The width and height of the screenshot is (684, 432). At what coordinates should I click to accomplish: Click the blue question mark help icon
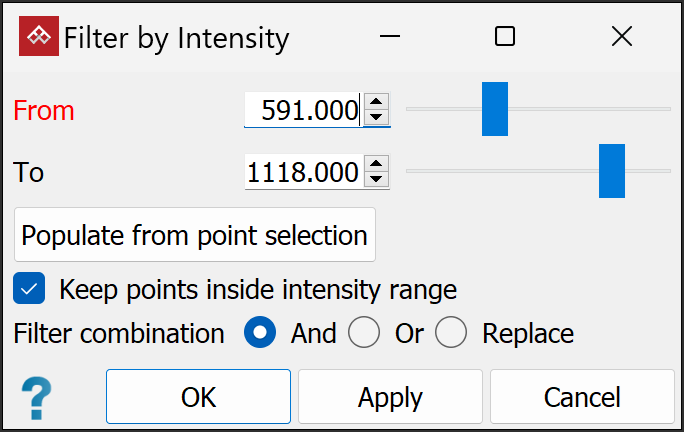pyautogui.click(x=37, y=397)
